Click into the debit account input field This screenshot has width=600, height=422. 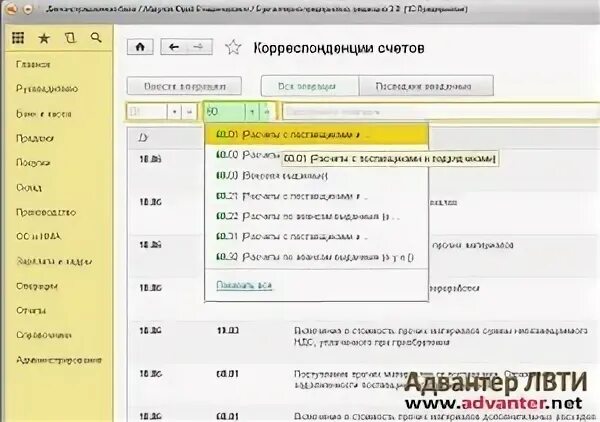point(147,112)
